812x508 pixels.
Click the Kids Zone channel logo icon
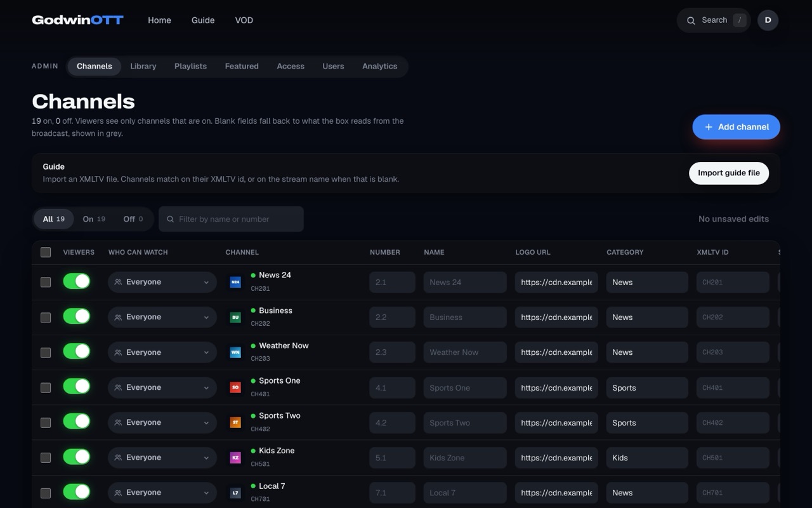click(x=235, y=457)
